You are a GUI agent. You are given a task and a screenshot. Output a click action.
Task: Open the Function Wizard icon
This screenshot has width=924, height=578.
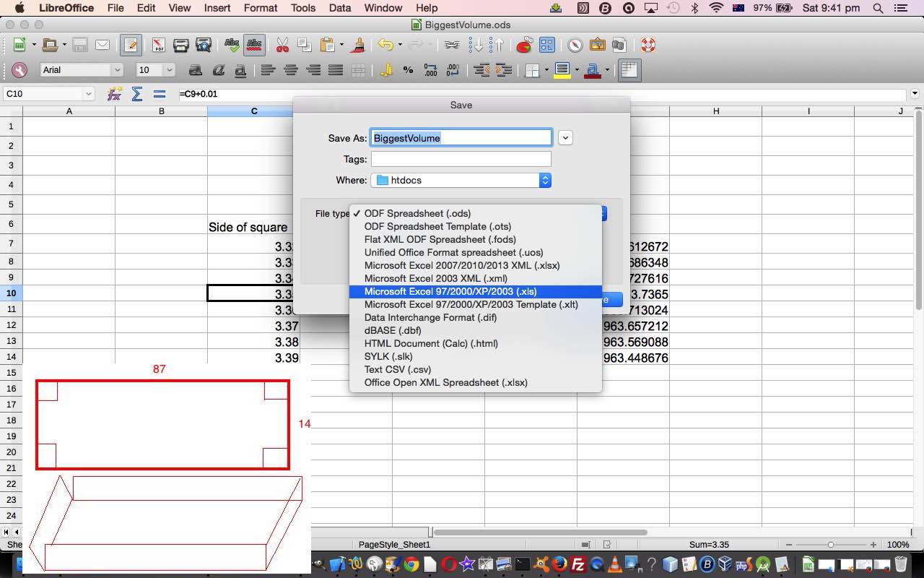114,94
